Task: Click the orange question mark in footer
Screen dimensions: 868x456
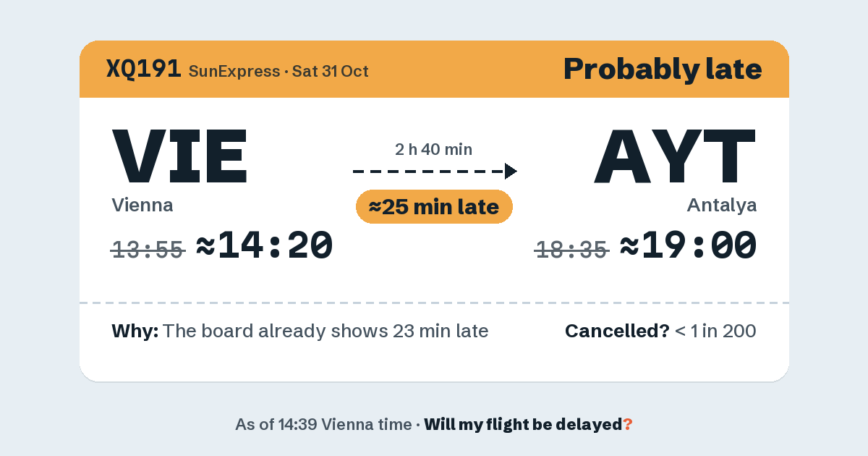Action: pyautogui.click(x=628, y=424)
